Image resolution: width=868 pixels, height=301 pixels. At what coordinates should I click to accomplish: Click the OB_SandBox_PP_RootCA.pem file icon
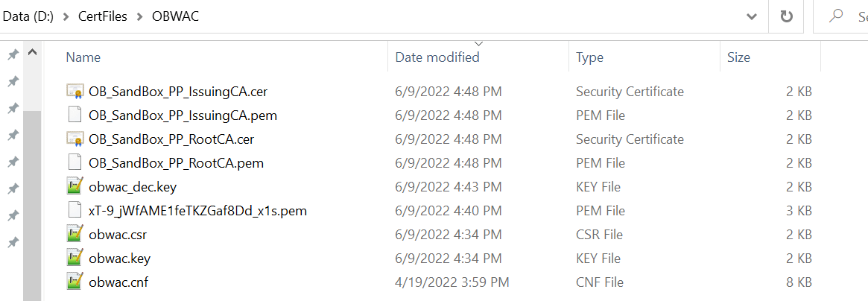(75, 163)
